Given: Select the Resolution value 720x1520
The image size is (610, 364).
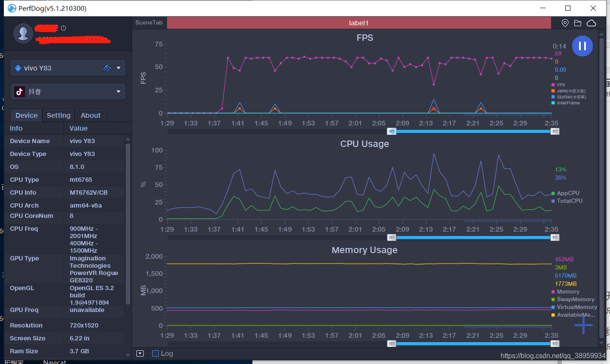Looking at the screenshot, I should click(x=84, y=325).
